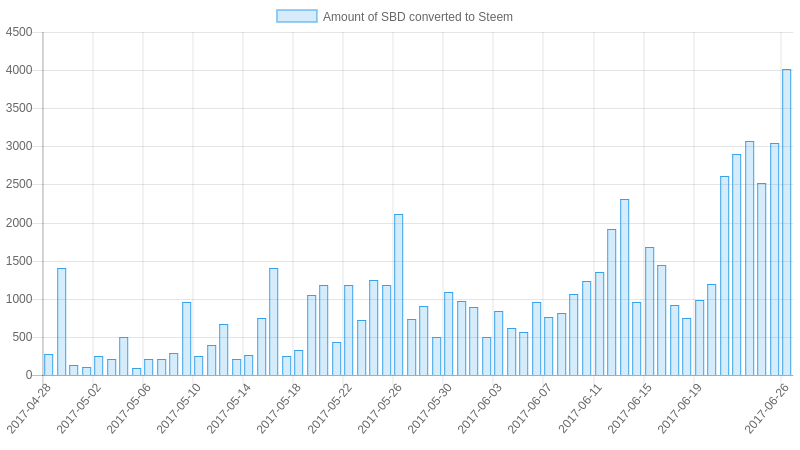The image size is (800, 450).
Task: Click the bar above the 2017-04-28 label
Action: point(48,365)
